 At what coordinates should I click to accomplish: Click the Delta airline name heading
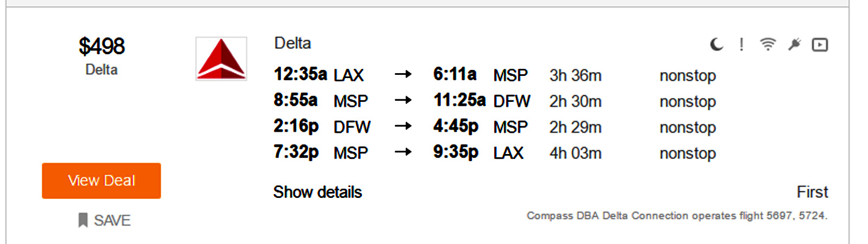point(292,43)
